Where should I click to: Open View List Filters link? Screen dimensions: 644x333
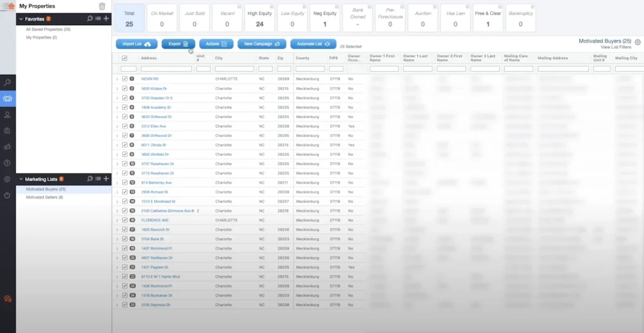[x=616, y=48]
